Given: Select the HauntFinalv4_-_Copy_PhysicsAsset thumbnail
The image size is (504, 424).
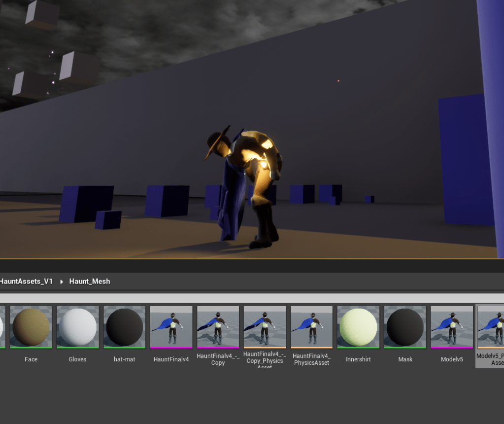Looking at the screenshot, I should pyautogui.click(x=265, y=327).
